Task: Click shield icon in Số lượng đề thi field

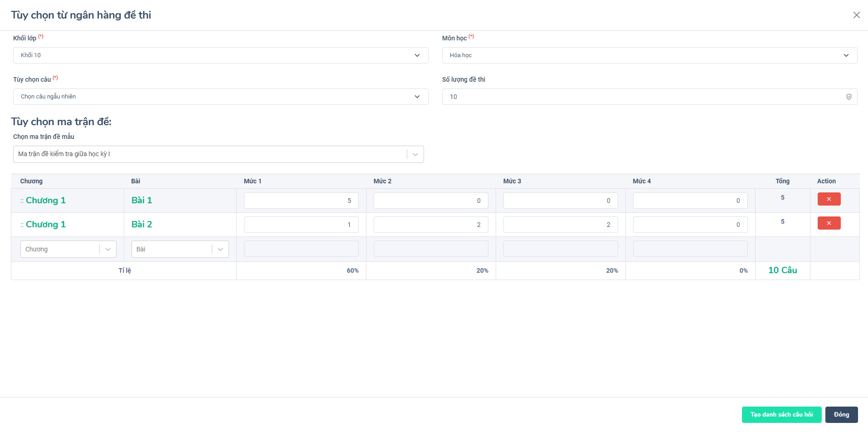Action: click(848, 97)
